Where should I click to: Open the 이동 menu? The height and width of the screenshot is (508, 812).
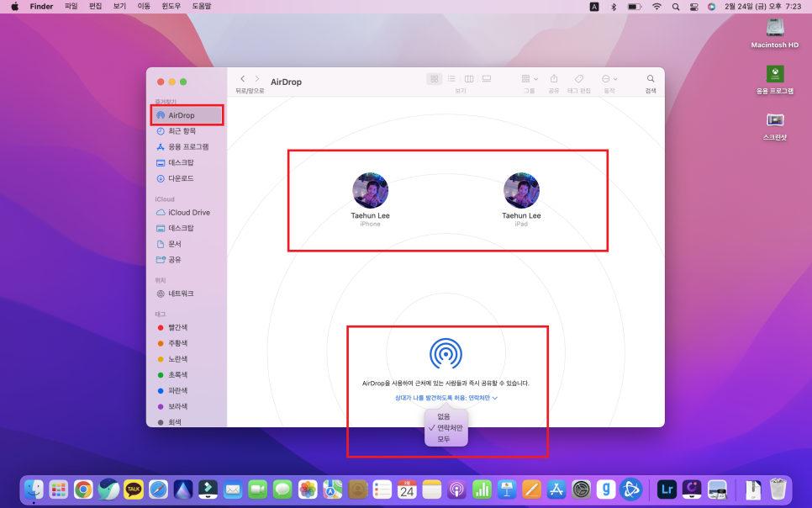click(x=144, y=6)
